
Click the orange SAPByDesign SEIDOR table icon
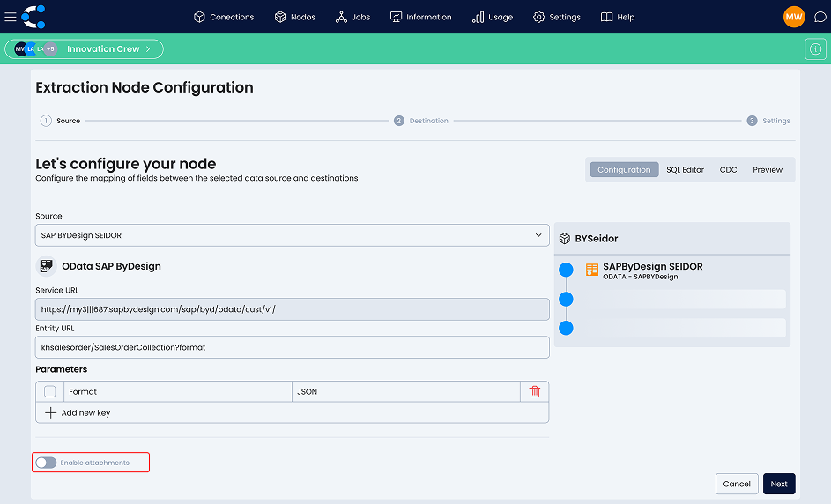coord(592,271)
